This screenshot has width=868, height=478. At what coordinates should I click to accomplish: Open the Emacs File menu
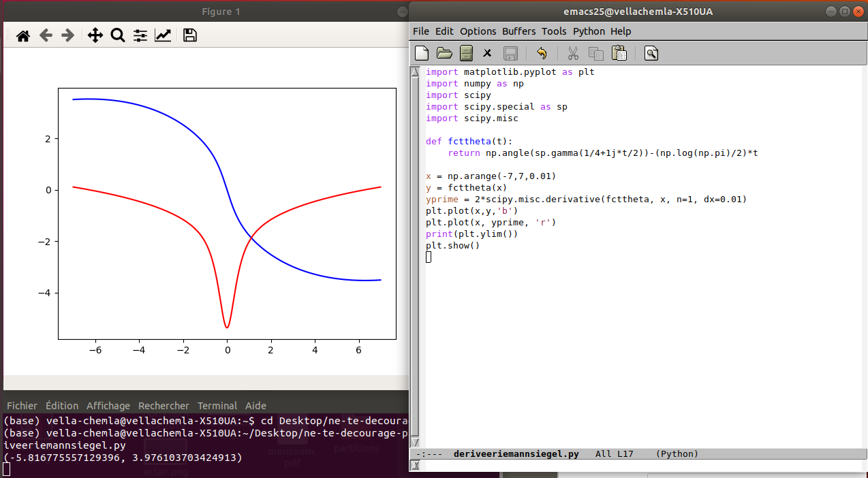click(421, 31)
